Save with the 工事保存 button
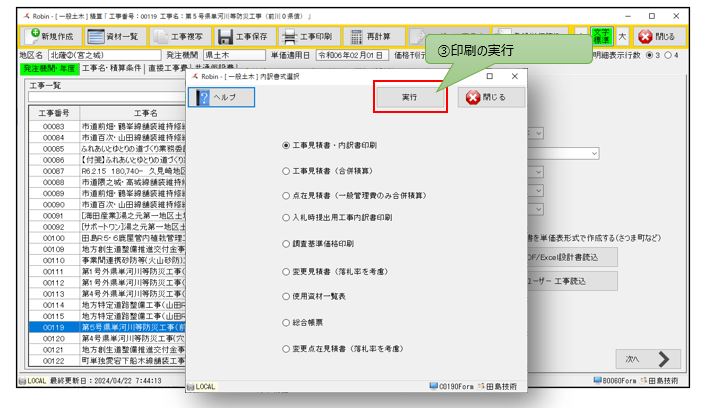The width and height of the screenshot is (707, 408). pyautogui.click(x=243, y=37)
